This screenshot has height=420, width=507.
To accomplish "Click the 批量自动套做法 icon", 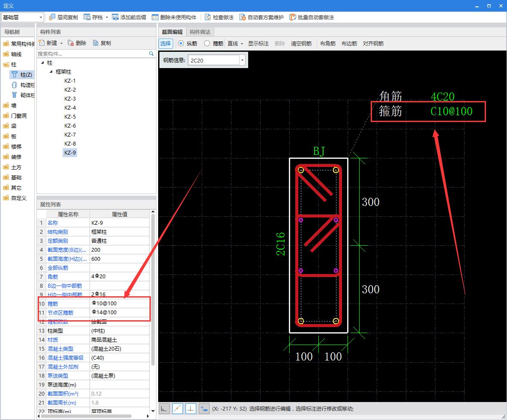I will point(292,17).
